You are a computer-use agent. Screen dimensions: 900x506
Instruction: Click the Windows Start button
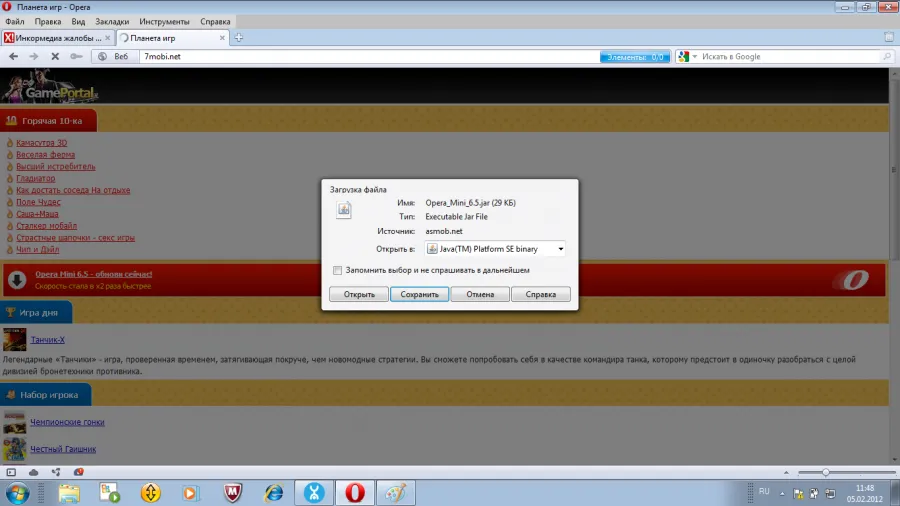coord(17,493)
